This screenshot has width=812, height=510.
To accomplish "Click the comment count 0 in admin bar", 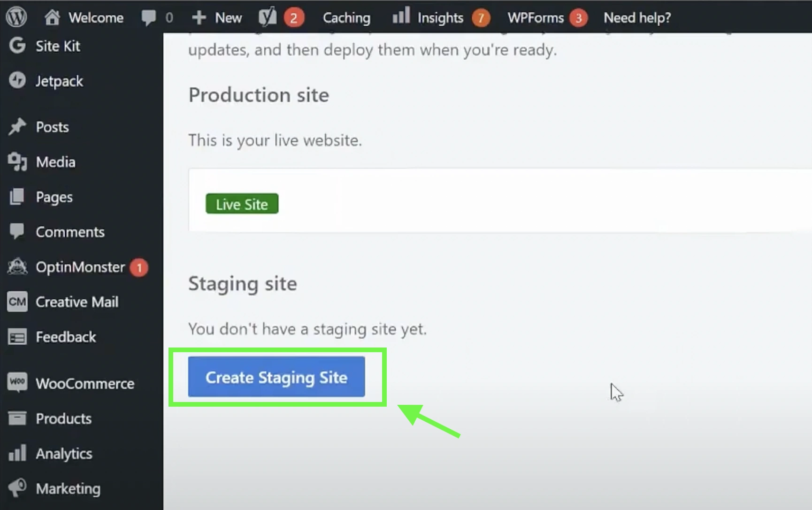I will click(x=169, y=18).
